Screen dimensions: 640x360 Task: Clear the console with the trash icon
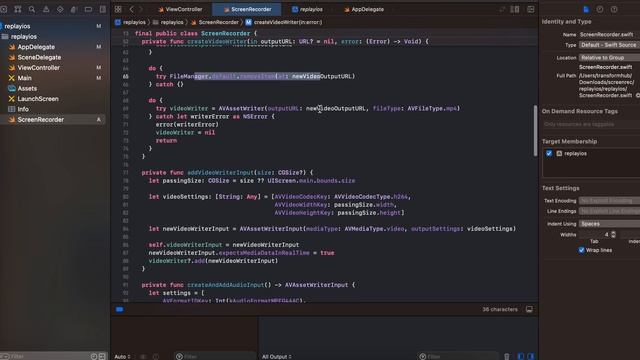(x=507, y=356)
